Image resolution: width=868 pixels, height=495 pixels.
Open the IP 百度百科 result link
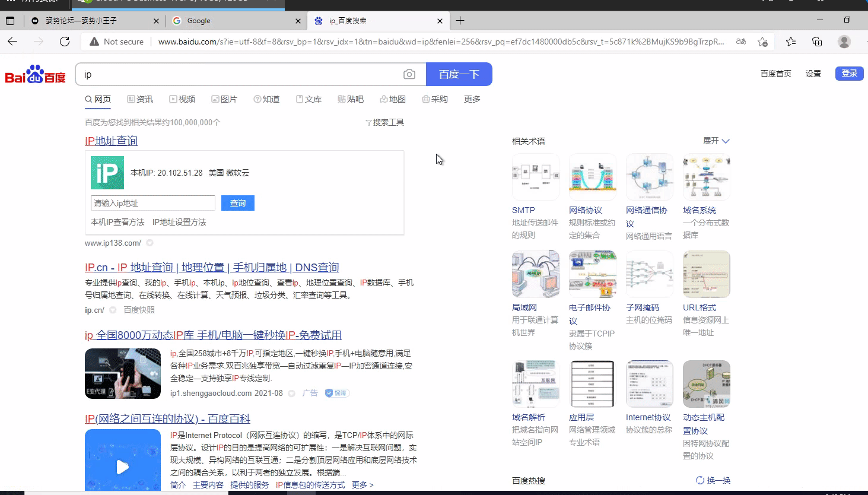[x=167, y=418]
